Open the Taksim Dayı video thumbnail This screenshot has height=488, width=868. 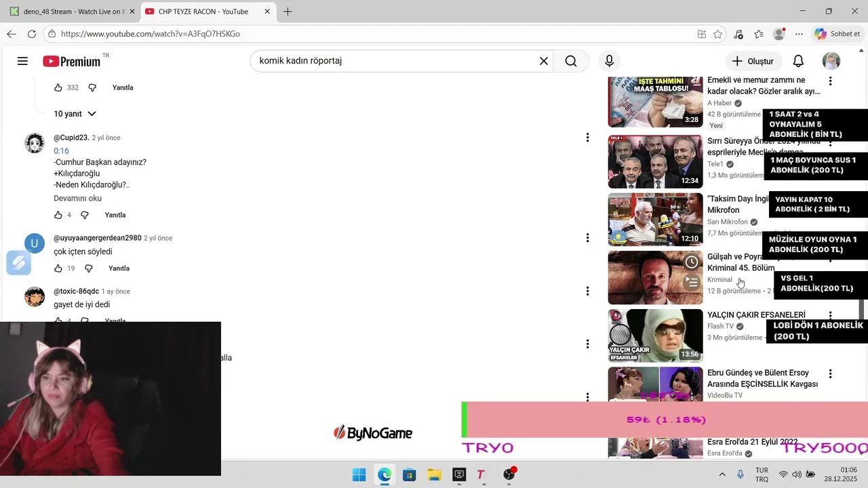click(x=655, y=220)
